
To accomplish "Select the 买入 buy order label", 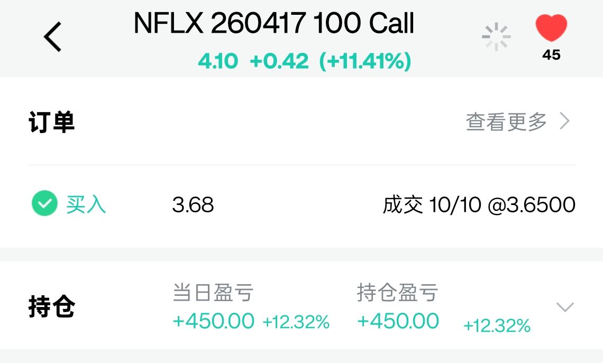I will click(x=86, y=204).
